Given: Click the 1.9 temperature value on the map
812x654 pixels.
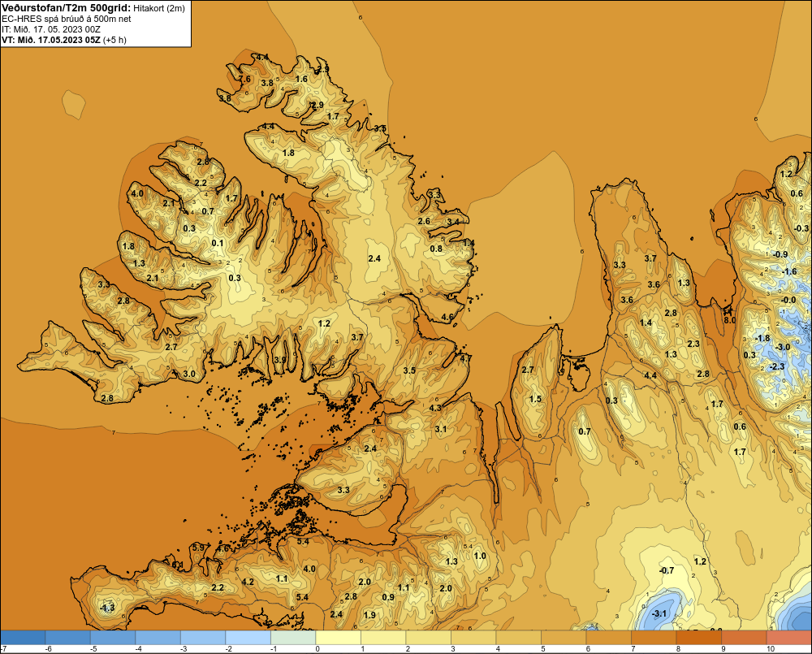Looking at the screenshot, I should click(369, 615).
